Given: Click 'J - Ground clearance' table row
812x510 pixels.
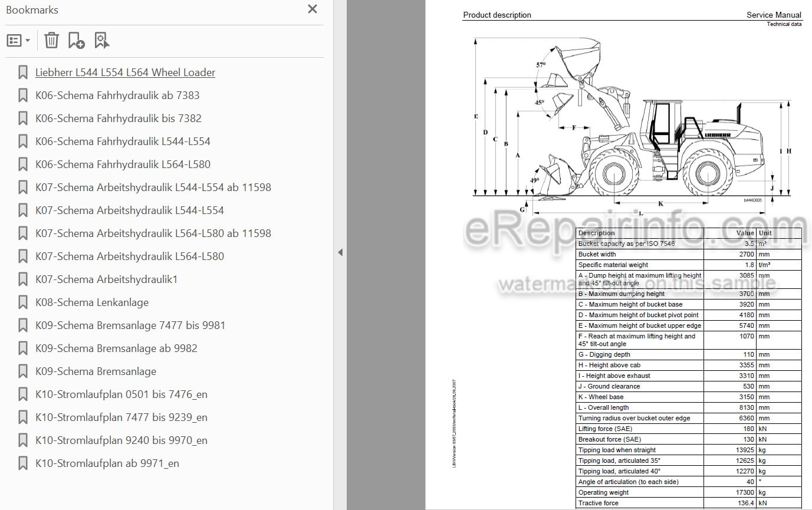Looking at the screenshot, I should (689, 386).
